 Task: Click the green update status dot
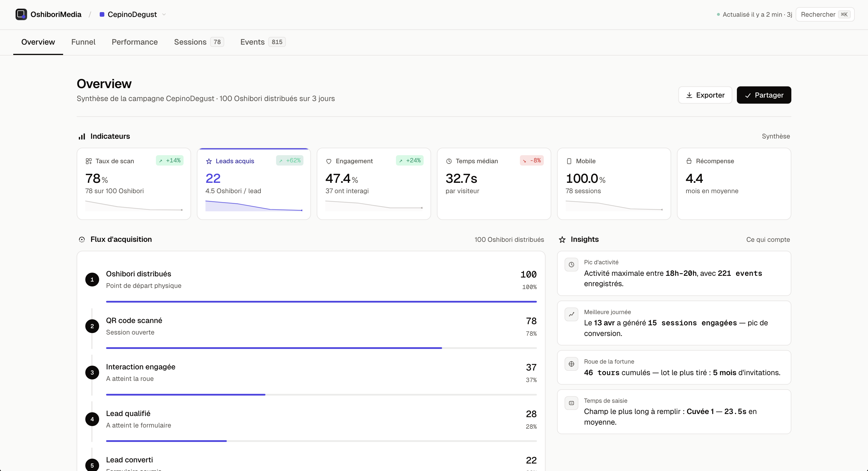pos(718,14)
